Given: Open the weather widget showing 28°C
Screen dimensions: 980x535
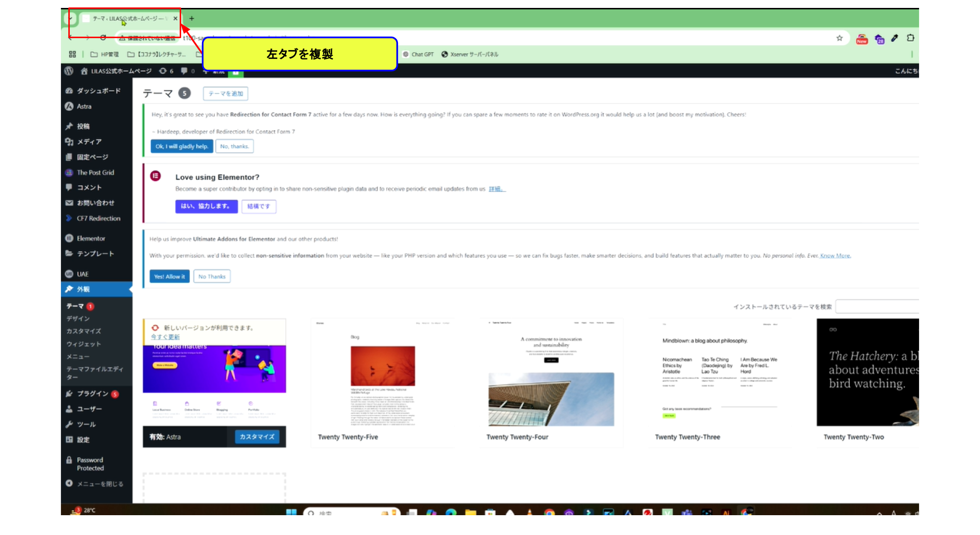Looking at the screenshot, I should click(83, 510).
